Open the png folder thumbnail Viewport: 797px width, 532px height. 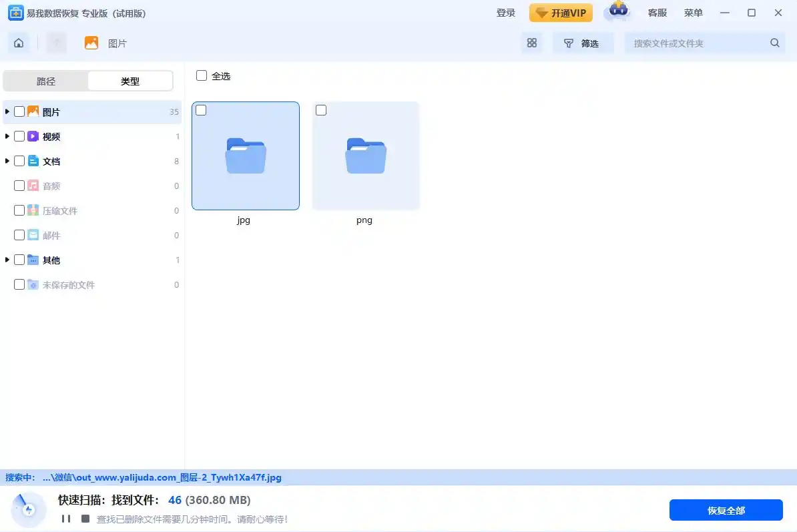tap(365, 156)
